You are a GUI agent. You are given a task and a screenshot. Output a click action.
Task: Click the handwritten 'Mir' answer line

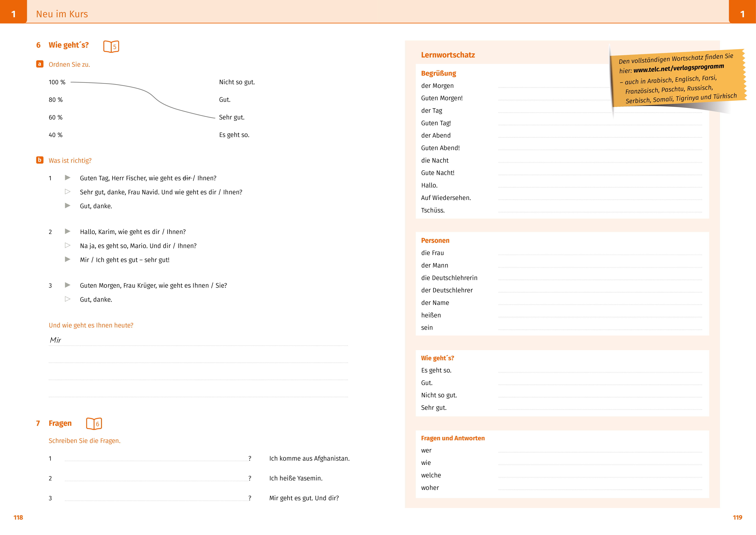(198, 341)
